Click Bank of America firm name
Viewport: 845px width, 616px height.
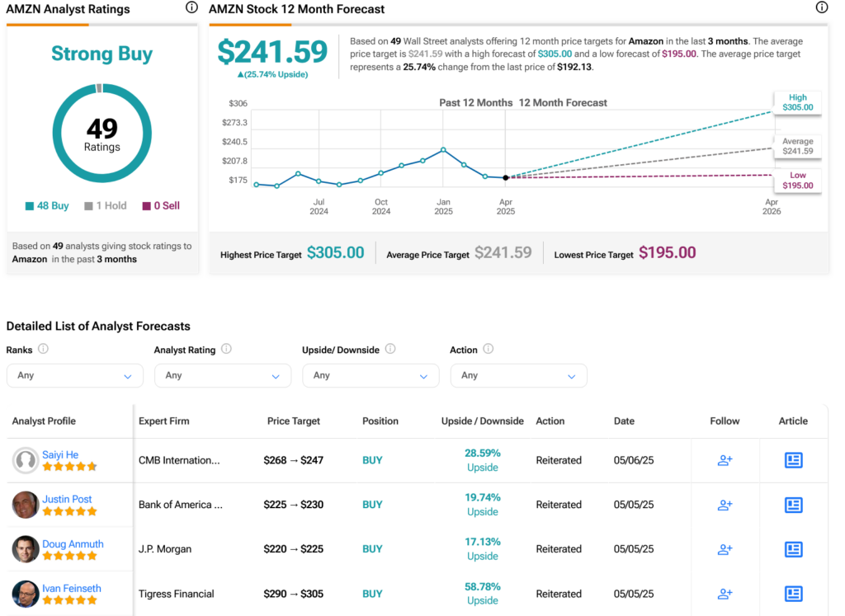click(181, 505)
